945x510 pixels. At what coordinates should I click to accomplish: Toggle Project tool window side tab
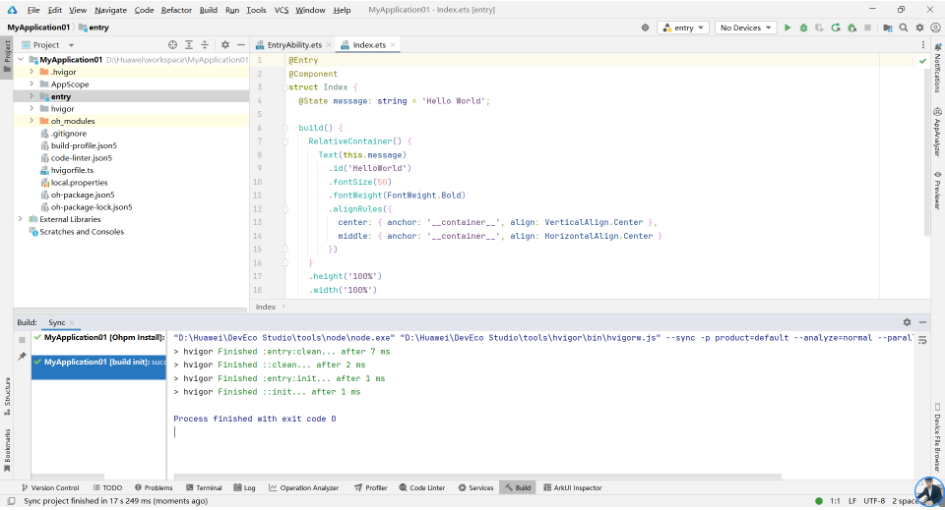click(x=7, y=55)
